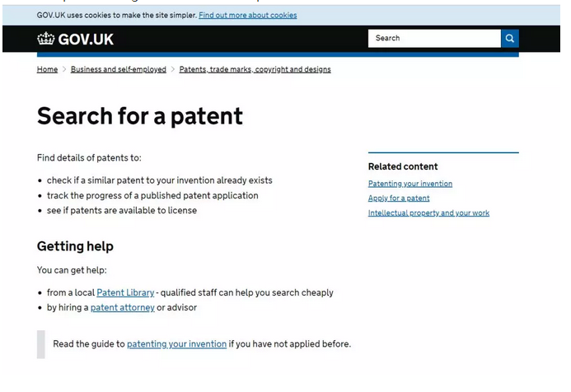Go to Home breadcrumb

tap(47, 69)
